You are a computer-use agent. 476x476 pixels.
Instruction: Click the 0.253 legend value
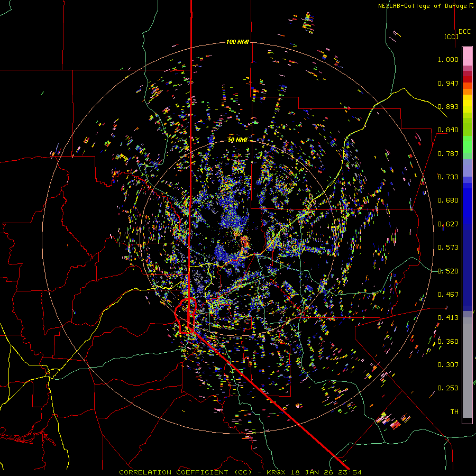coord(448,388)
